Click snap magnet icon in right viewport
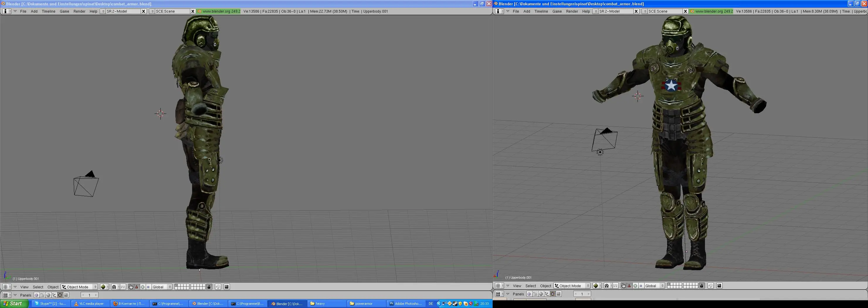 [x=711, y=286]
